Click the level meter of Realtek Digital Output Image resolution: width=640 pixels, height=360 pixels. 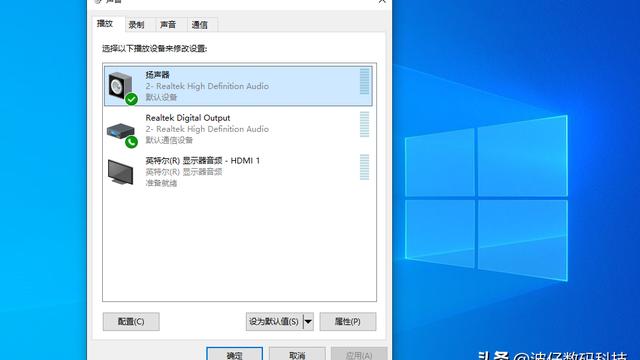(364, 124)
